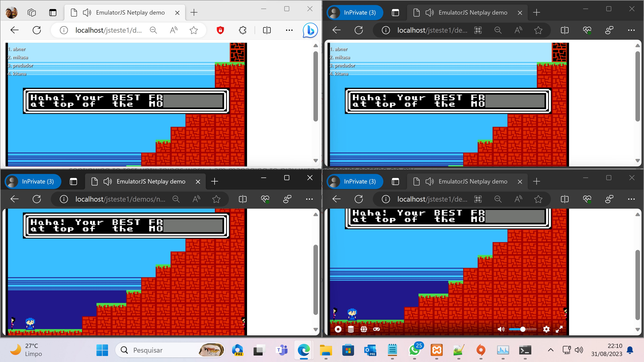
Task: Click the Bing chat icon in top-left browser
Action: pyautogui.click(x=310, y=30)
